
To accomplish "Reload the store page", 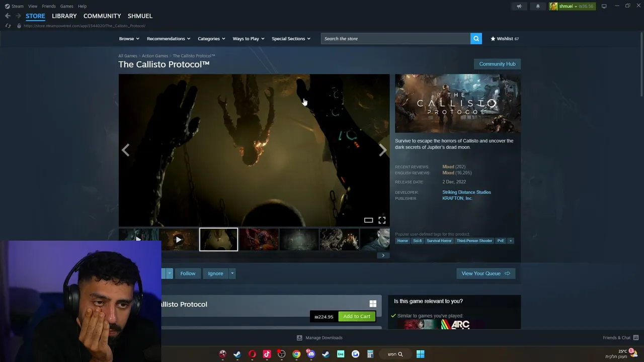I will pyautogui.click(x=8, y=26).
